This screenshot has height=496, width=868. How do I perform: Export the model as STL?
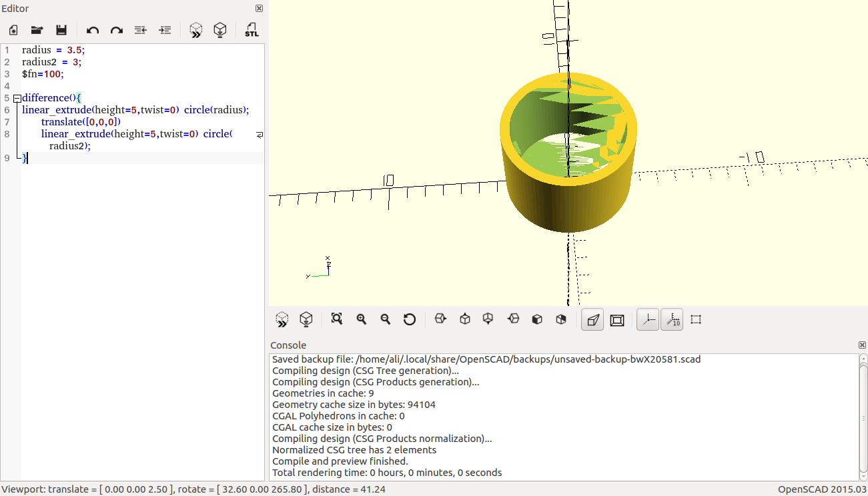click(x=252, y=30)
